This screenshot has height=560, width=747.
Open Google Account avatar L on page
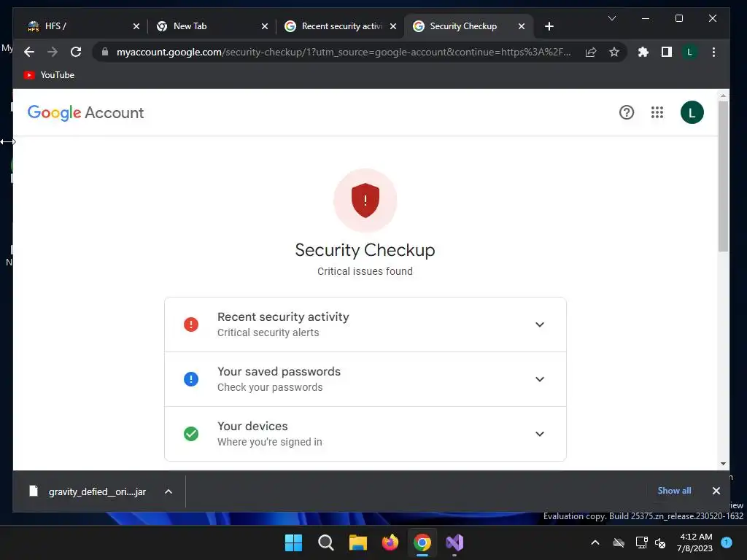click(x=692, y=112)
